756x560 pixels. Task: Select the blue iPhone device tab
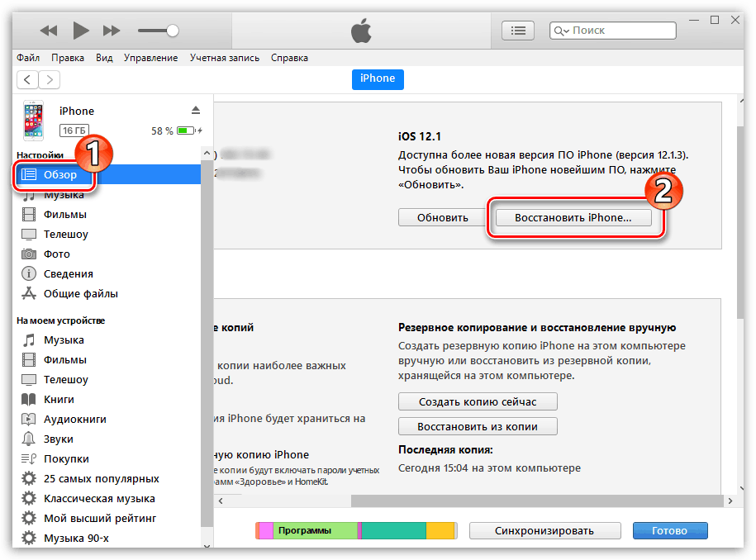(x=378, y=79)
